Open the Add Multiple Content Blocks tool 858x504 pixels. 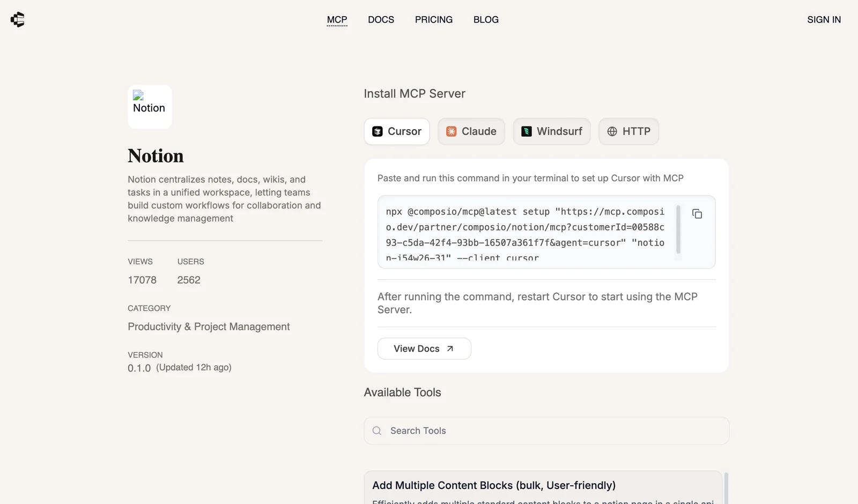click(493, 485)
